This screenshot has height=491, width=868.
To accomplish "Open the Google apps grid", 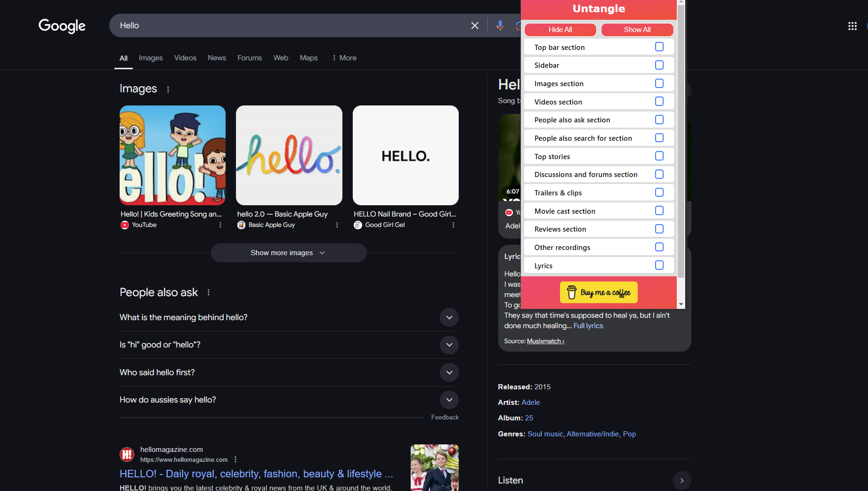I will pos(852,26).
